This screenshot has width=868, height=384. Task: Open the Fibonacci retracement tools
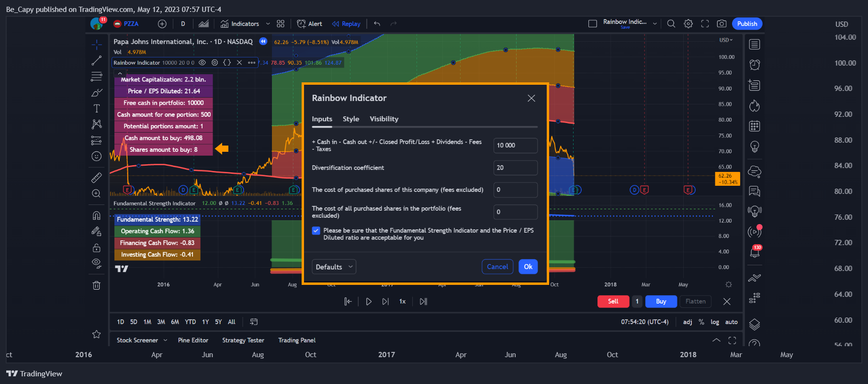point(97,77)
